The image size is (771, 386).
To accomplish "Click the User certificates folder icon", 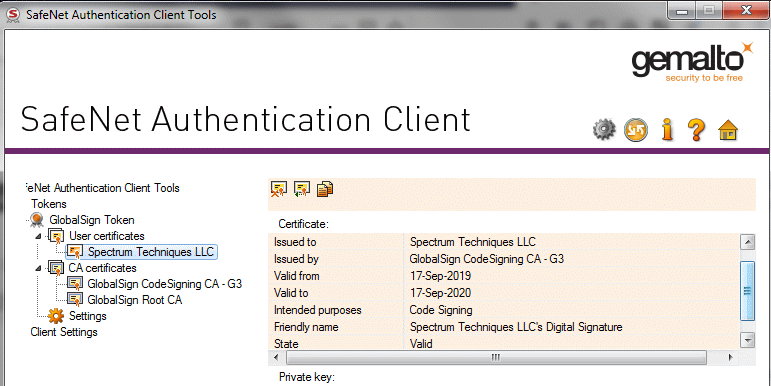I will 57,236.
